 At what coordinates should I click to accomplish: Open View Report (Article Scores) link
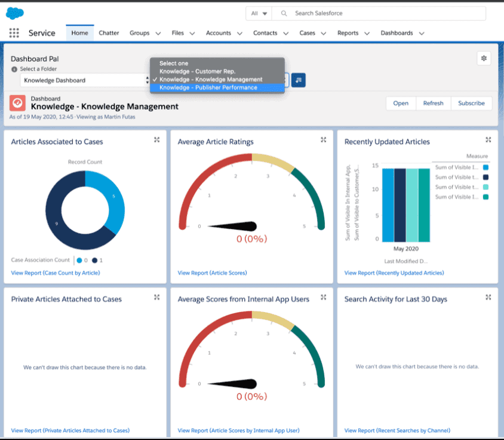[x=212, y=273]
